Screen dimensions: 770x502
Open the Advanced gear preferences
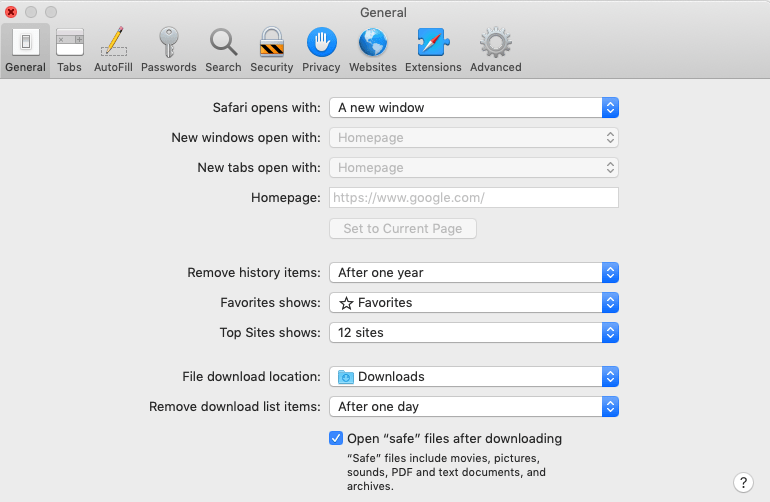coord(495,50)
